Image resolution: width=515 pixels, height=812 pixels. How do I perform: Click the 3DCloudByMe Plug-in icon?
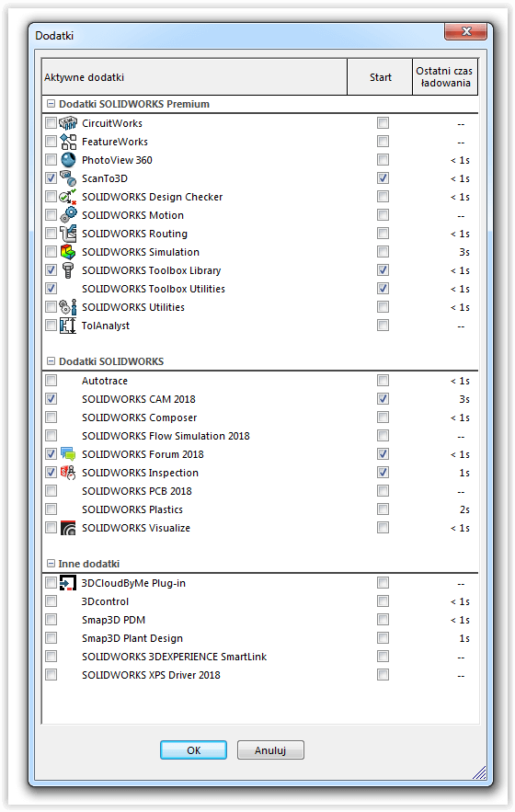tap(68, 583)
